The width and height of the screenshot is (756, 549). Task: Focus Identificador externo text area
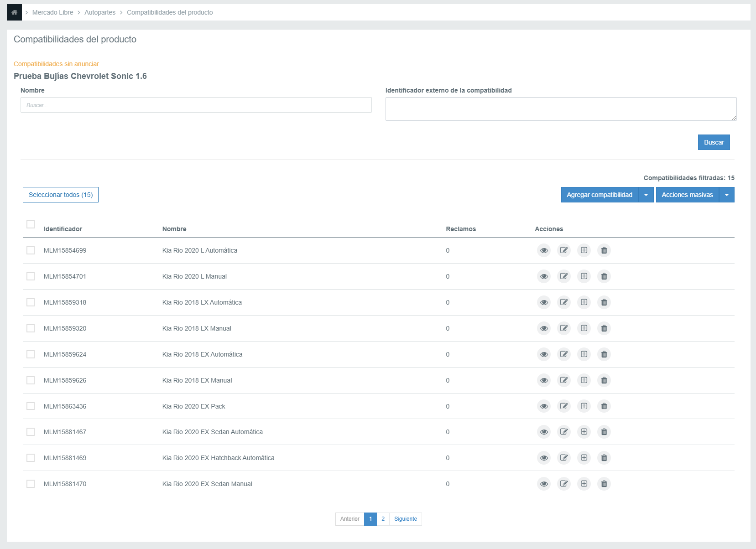pos(561,109)
